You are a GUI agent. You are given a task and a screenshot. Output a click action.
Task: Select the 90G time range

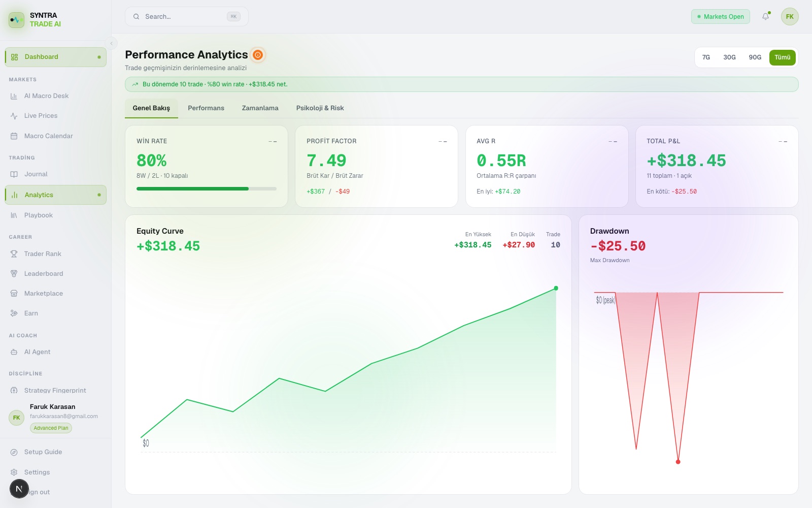(x=755, y=57)
